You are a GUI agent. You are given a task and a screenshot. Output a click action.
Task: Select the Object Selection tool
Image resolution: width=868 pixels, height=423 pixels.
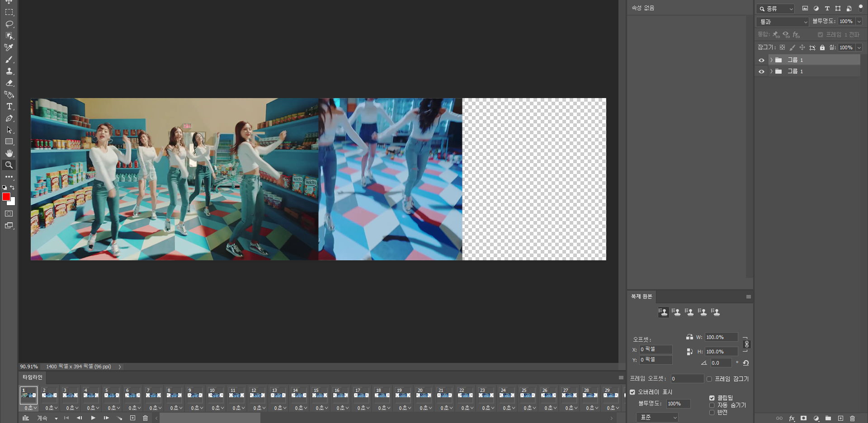(x=9, y=36)
